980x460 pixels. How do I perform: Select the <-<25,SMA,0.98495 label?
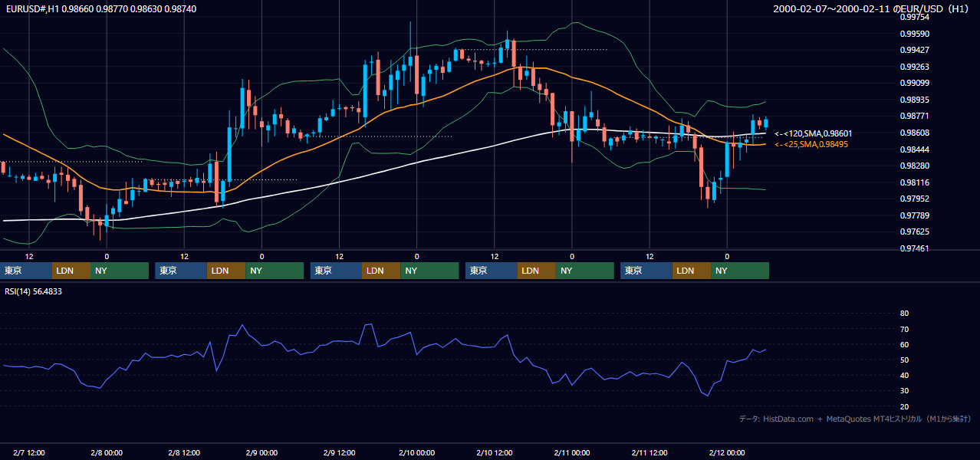tap(811, 144)
